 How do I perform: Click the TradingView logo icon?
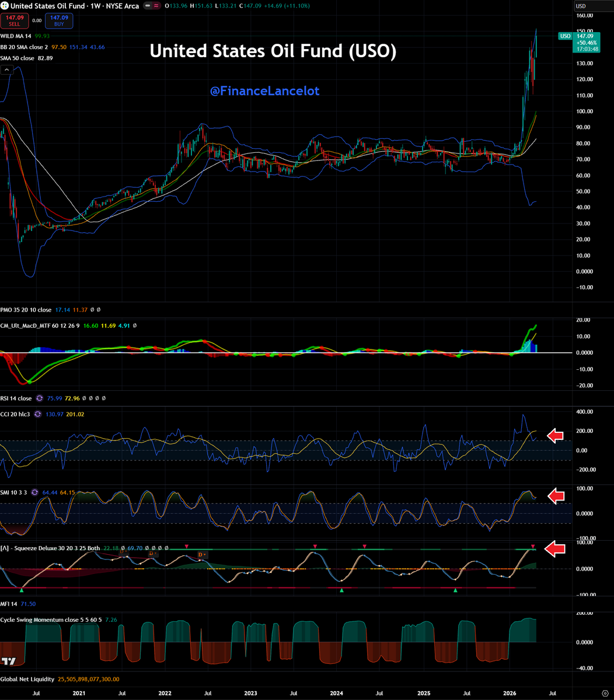click(8, 661)
